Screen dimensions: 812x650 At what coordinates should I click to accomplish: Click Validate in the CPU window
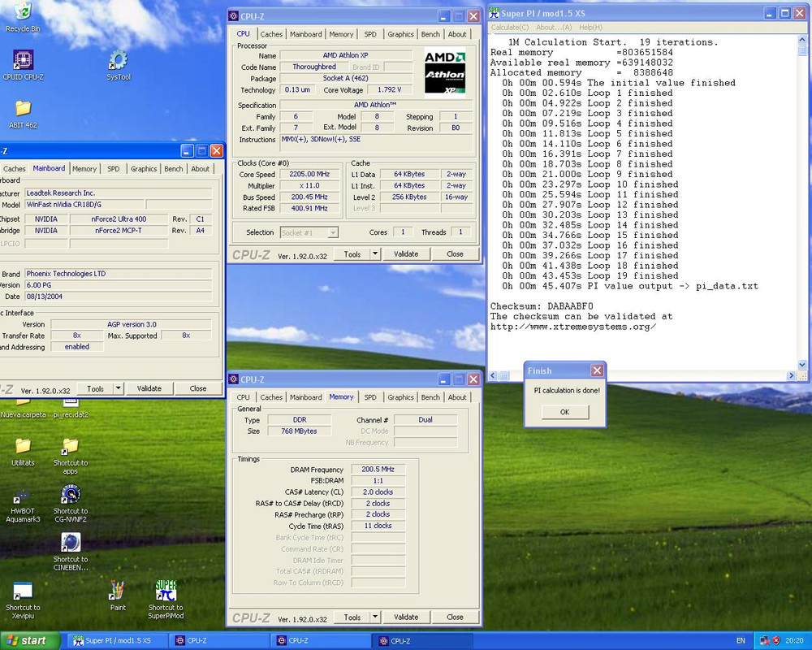(x=406, y=254)
